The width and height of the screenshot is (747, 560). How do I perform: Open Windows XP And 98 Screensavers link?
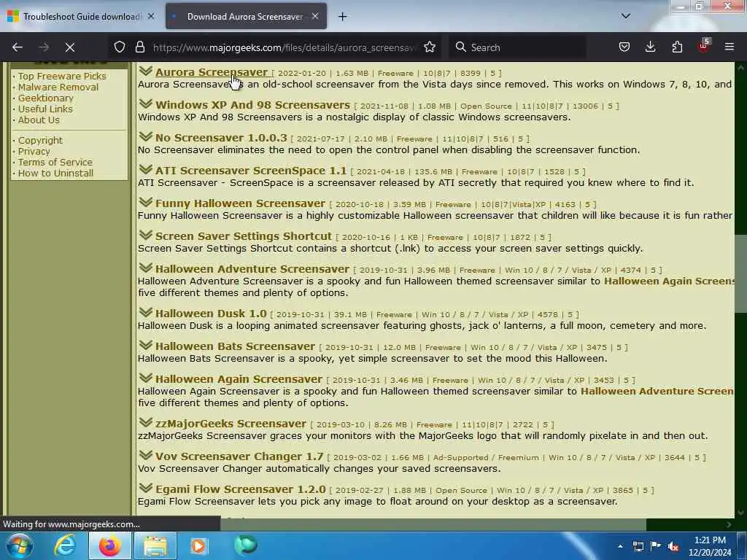[x=252, y=105]
